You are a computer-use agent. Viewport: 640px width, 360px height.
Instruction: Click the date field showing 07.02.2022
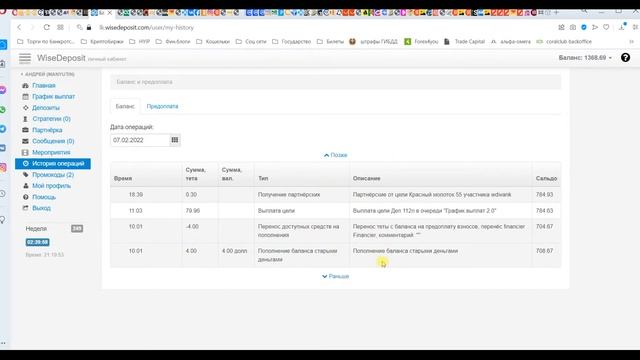[140, 140]
